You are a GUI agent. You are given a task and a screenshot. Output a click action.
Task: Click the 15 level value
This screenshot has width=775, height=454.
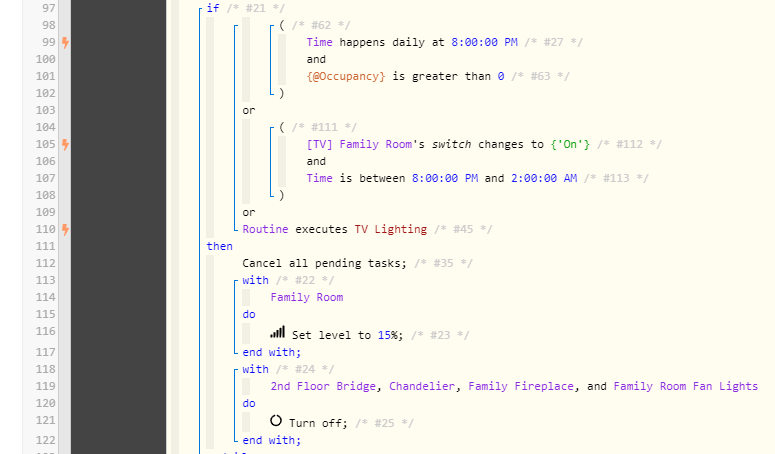click(x=384, y=335)
